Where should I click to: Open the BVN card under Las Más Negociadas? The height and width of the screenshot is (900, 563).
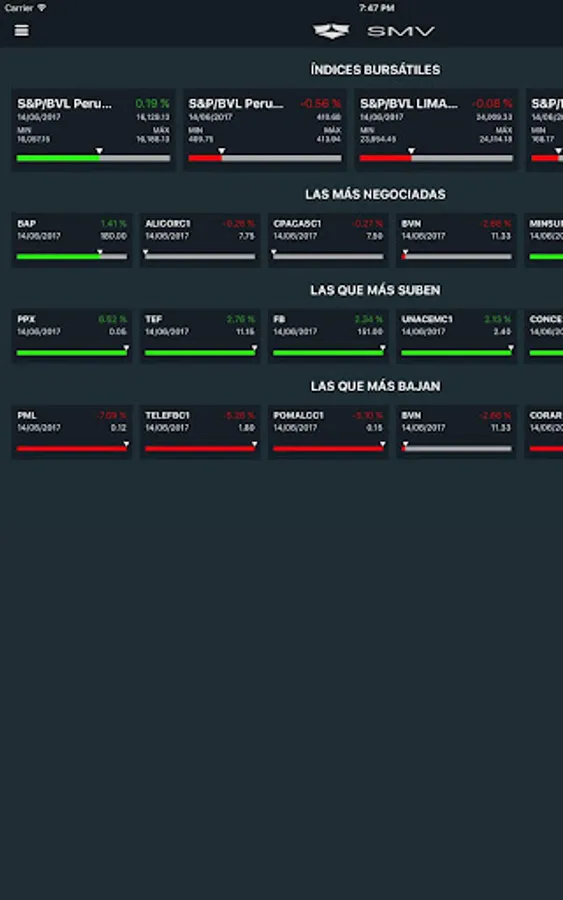coord(456,240)
